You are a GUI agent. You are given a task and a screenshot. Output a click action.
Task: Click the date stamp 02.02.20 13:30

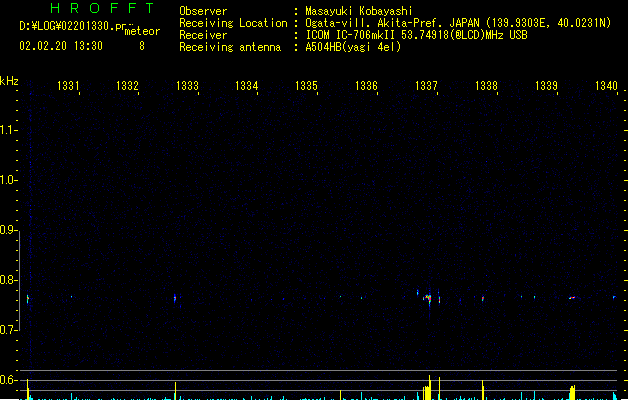coord(61,46)
